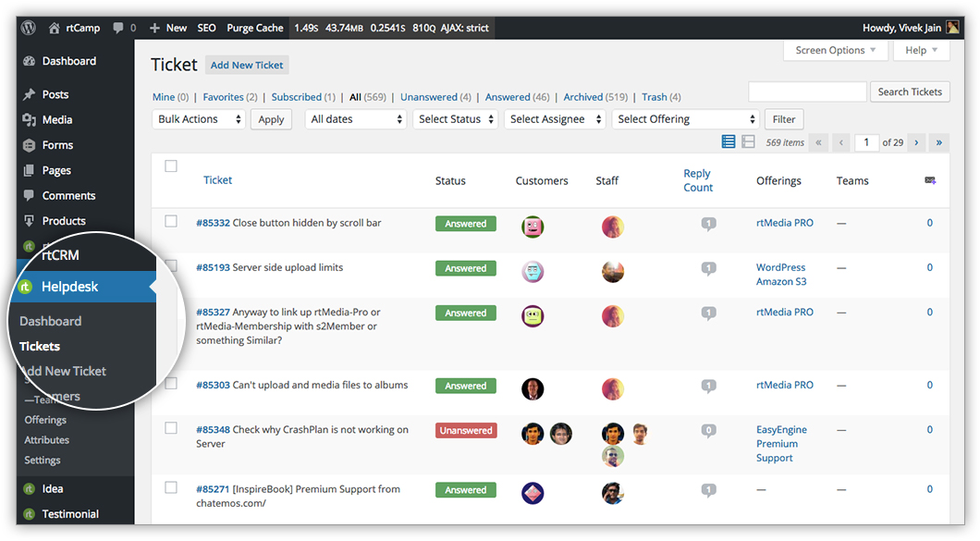The height and width of the screenshot is (541, 980).
Task: Open the rtMedia PRO offering link
Action: tap(784, 223)
